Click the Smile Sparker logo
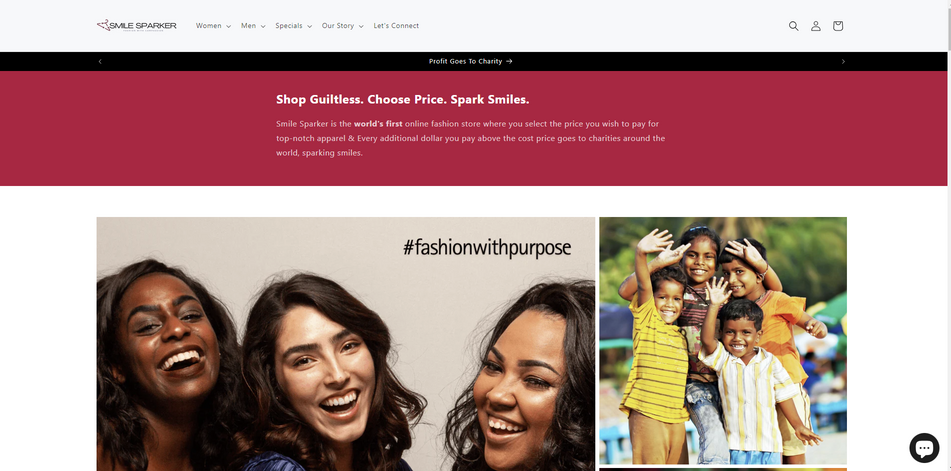 pyautogui.click(x=136, y=25)
